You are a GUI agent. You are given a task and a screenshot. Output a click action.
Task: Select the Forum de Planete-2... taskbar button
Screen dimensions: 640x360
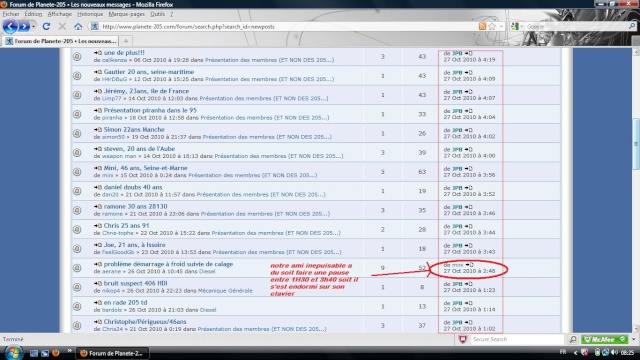click(112, 353)
